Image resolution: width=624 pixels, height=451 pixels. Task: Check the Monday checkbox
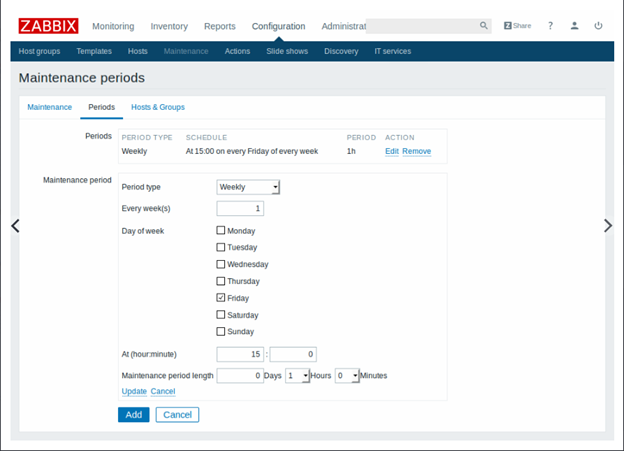click(220, 230)
